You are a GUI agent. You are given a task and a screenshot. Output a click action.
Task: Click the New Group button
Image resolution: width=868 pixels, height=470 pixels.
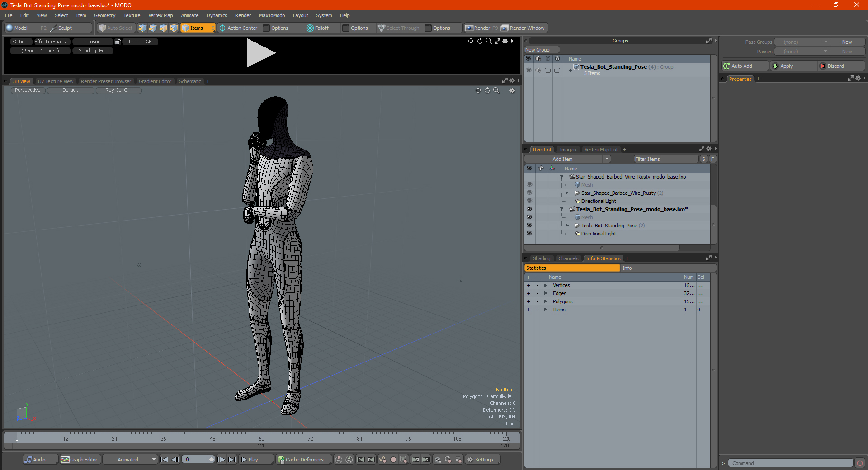[x=542, y=50]
